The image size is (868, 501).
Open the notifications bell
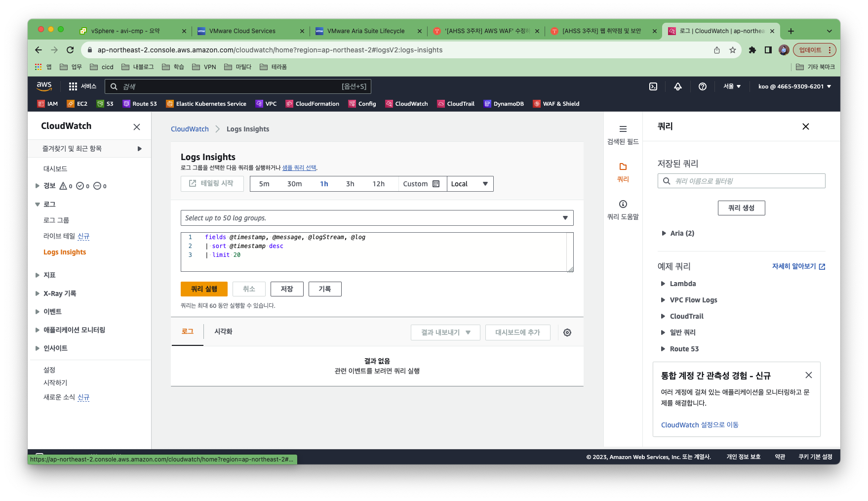tap(678, 86)
